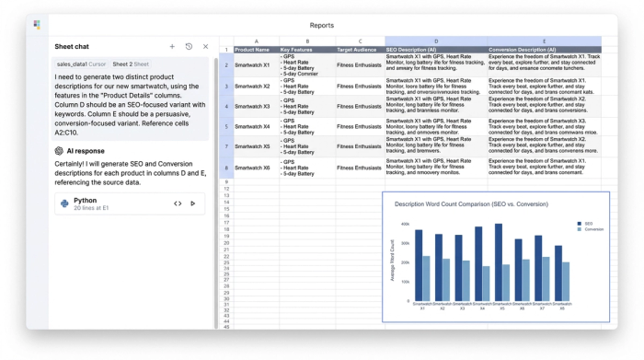Select row 1 header

click(226, 50)
